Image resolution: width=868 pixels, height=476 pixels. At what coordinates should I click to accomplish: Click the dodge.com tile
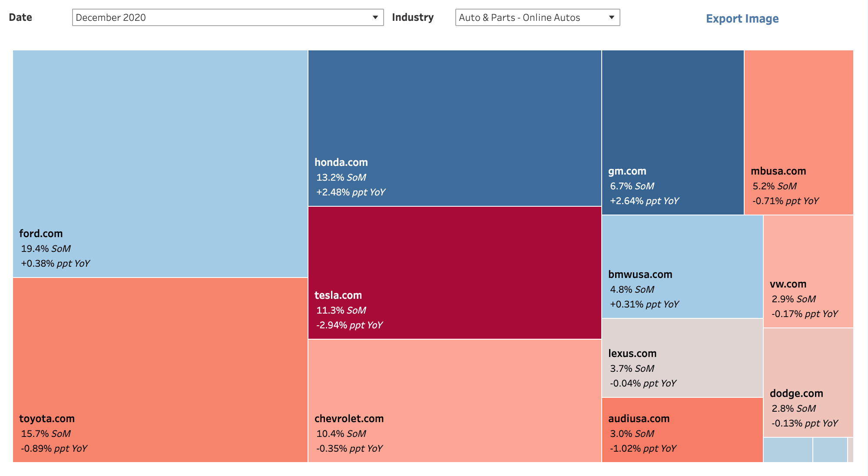pyautogui.click(x=808, y=383)
